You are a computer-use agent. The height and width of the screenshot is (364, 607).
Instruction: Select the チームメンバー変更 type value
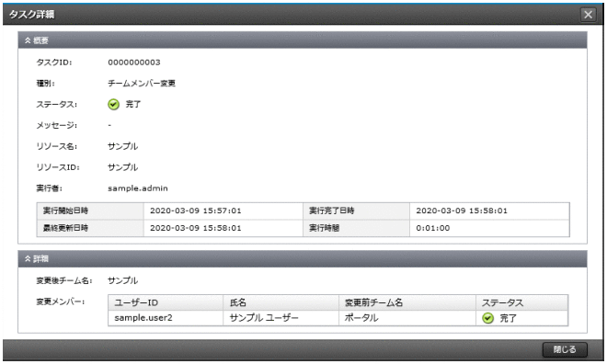142,83
